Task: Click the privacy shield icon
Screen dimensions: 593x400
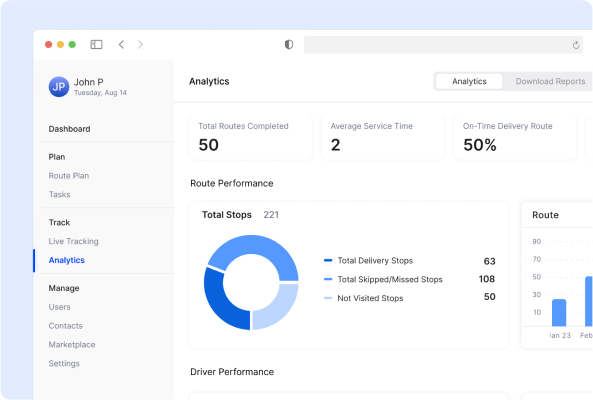Action: [289, 45]
